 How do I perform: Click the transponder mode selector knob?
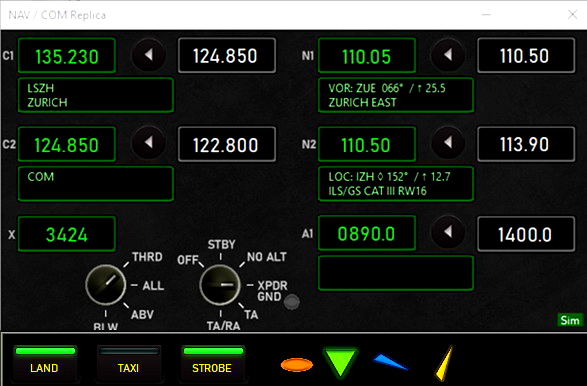pos(220,285)
